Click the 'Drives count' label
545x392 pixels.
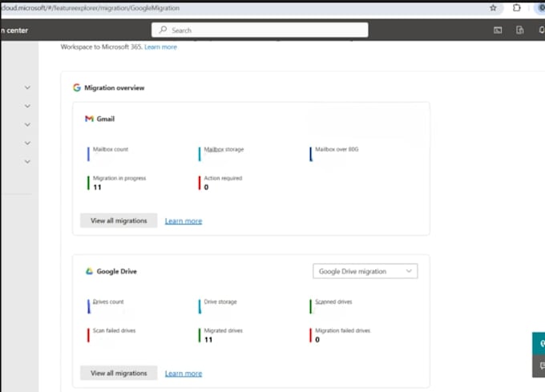pyautogui.click(x=108, y=301)
